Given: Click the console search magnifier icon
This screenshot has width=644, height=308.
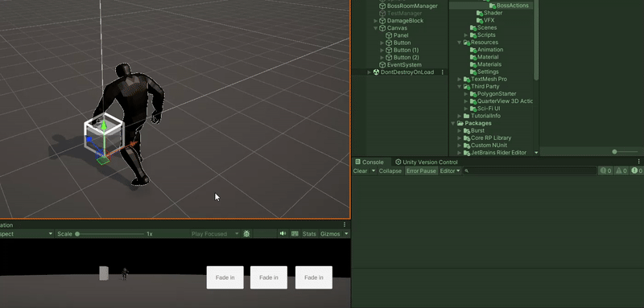Looking at the screenshot, I should [467, 171].
